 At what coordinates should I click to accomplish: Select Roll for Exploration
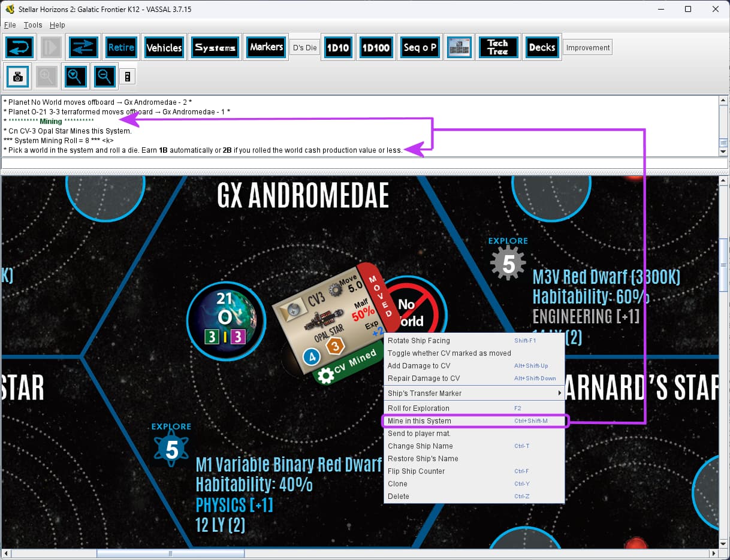[474, 408]
